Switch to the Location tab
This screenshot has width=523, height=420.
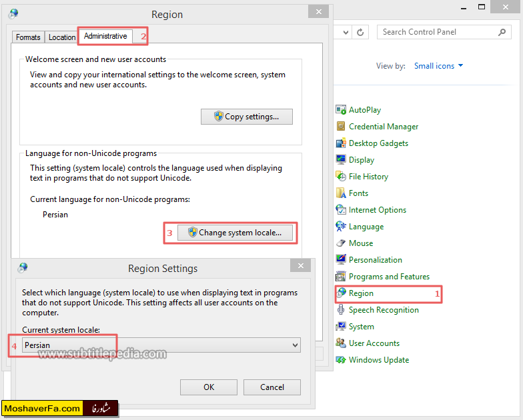tap(62, 37)
